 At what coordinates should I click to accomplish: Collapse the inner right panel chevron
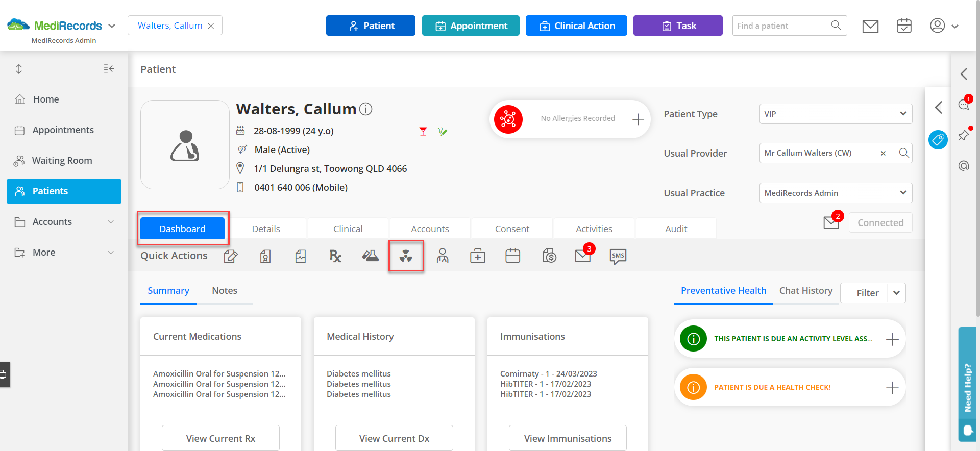938,107
